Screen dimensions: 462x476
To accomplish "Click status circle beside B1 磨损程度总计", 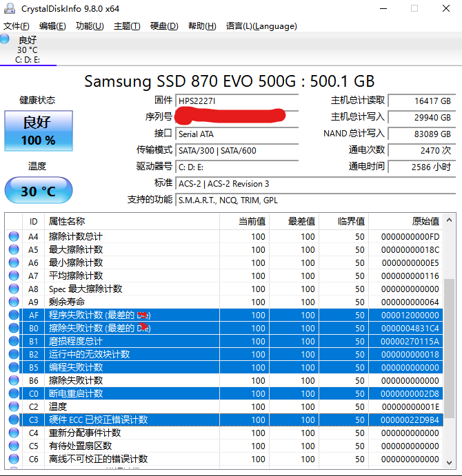I will coord(14,341).
